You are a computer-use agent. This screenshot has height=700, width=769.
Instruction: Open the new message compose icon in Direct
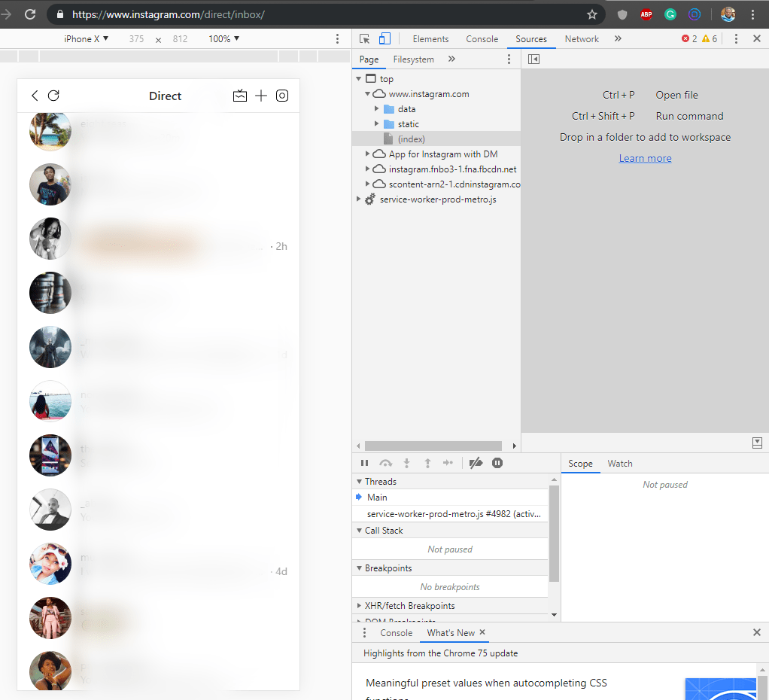coord(261,96)
